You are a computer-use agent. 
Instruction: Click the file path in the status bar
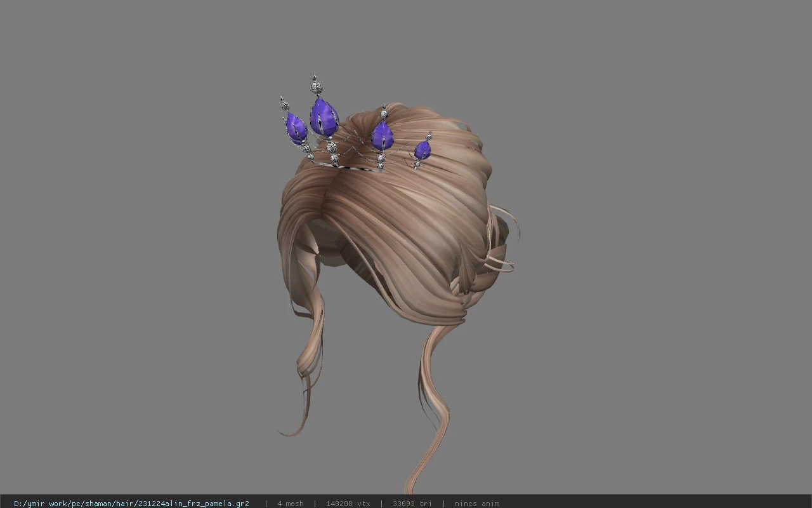131,504
